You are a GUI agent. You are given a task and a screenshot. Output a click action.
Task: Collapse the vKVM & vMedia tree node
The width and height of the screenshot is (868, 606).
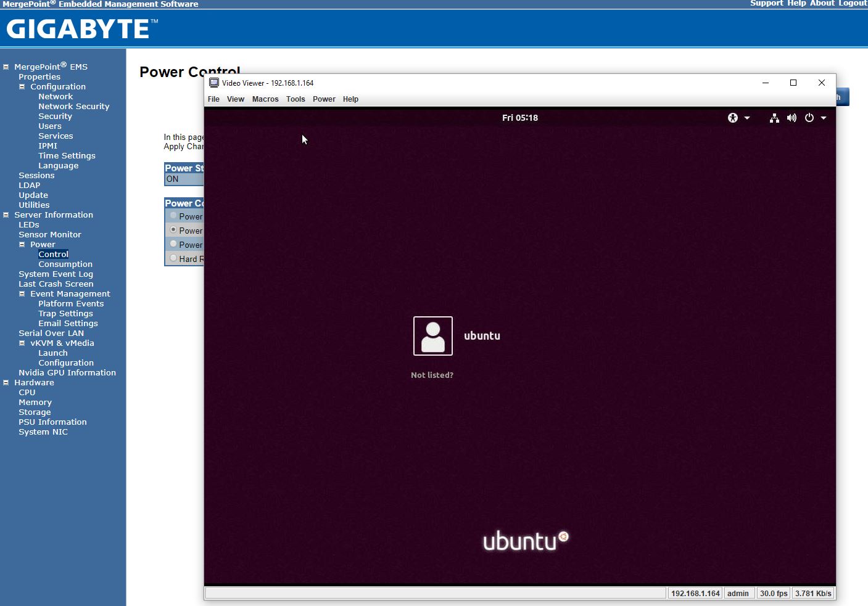click(x=22, y=343)
